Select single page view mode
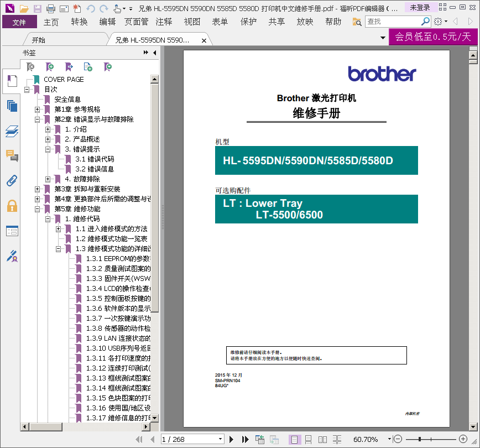Viewport: 480px width, 448px height. pos(295,440)
